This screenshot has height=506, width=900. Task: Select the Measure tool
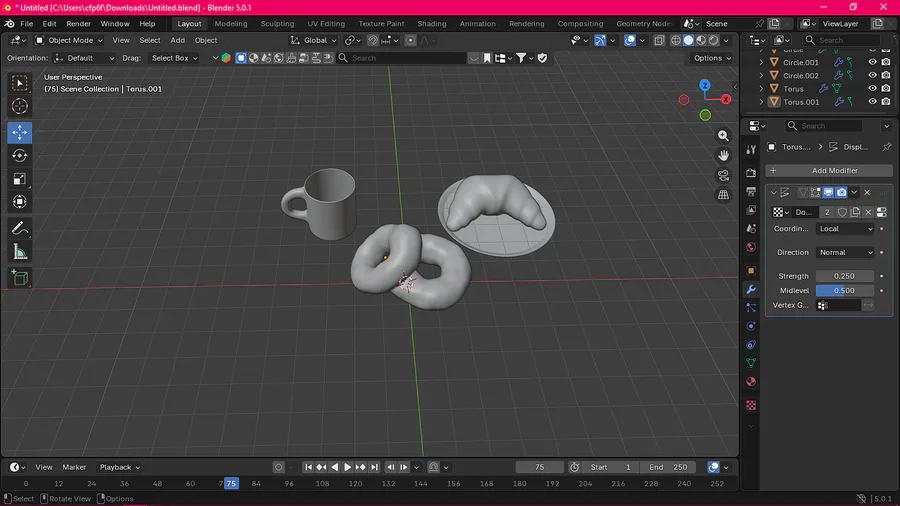tap(20, 252)
